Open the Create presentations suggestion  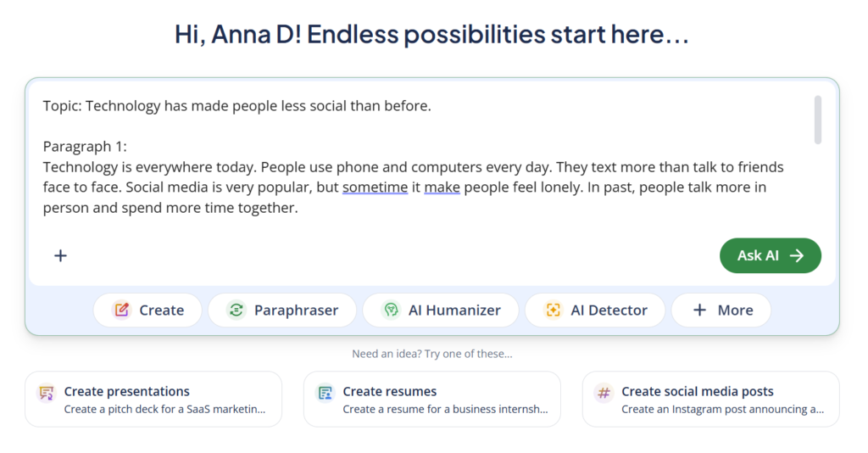click(153, 399)
